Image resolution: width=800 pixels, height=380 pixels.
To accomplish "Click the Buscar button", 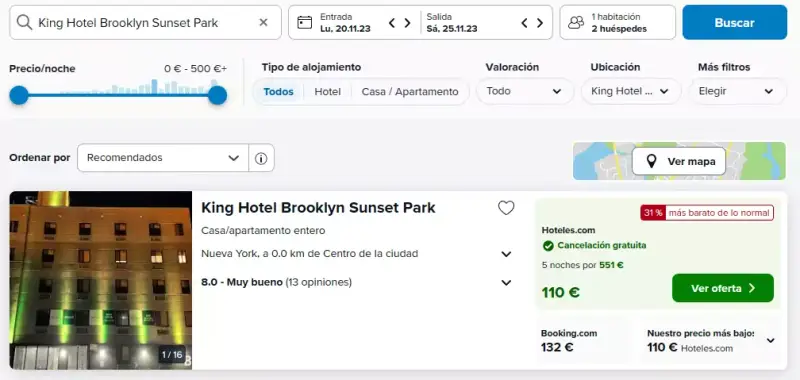I will 735,22.
